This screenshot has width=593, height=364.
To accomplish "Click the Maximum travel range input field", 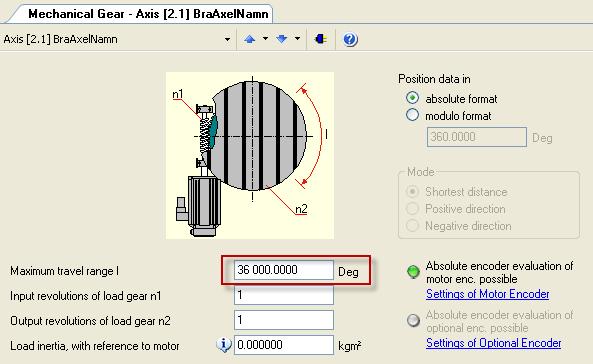I will point(284,270).
